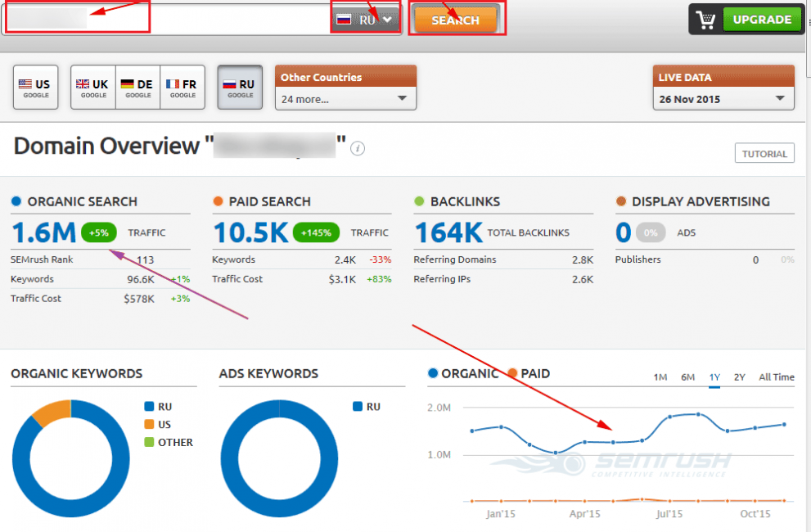This screenshot has height=532, width=811.
Task: Click the Jul'15 data point on organic line
Action: coord(669,417)
